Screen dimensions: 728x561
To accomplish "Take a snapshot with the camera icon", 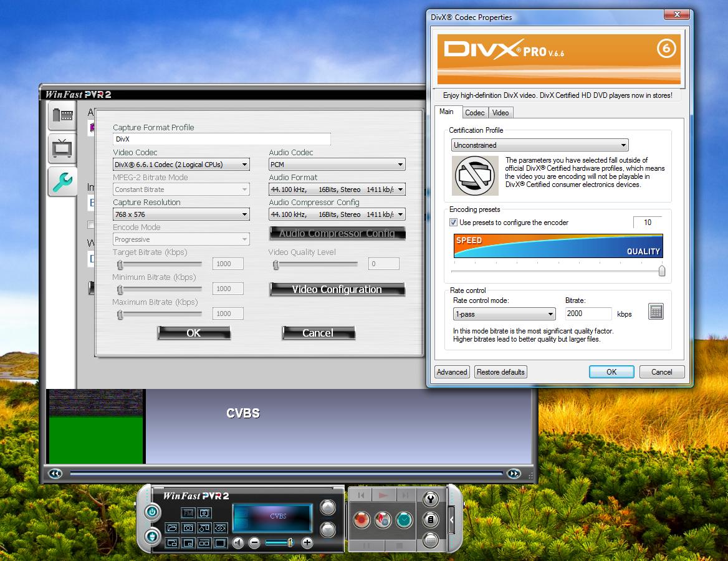I will pos(188,527).
